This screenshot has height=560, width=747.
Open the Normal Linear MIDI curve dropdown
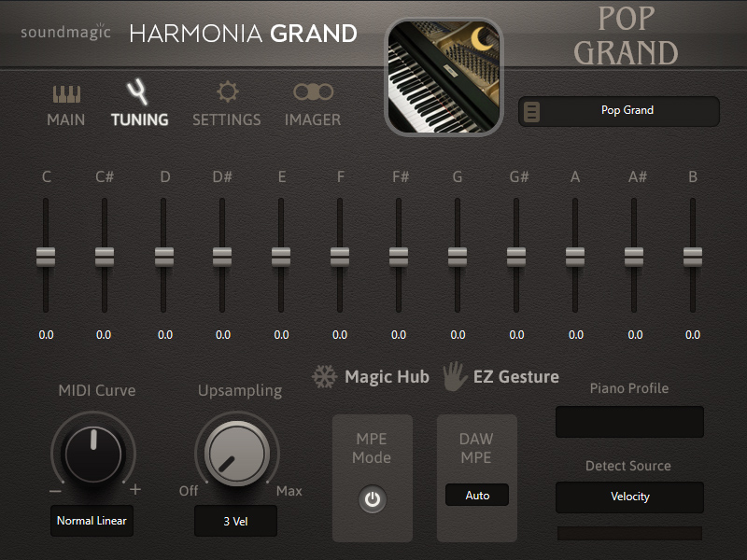[92, 521]
